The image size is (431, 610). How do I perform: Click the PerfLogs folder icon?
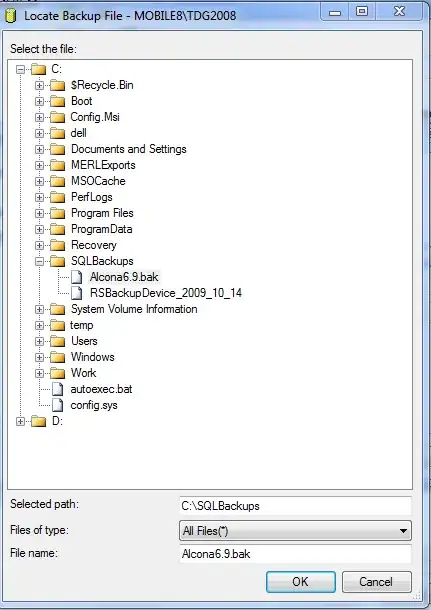58,197
